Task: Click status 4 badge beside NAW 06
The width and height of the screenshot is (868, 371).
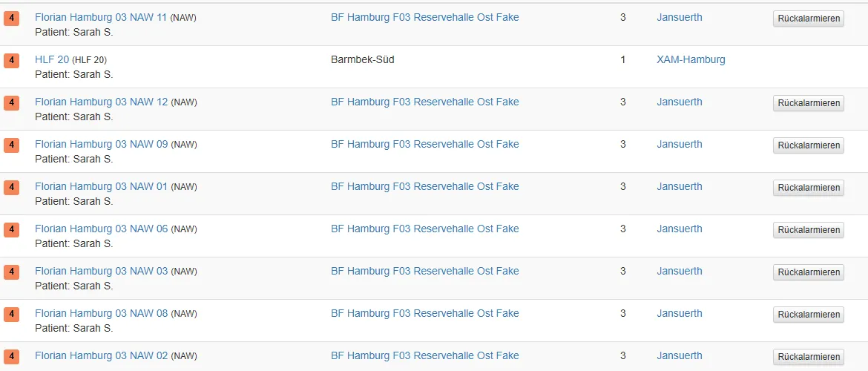Action: [12, 230]
